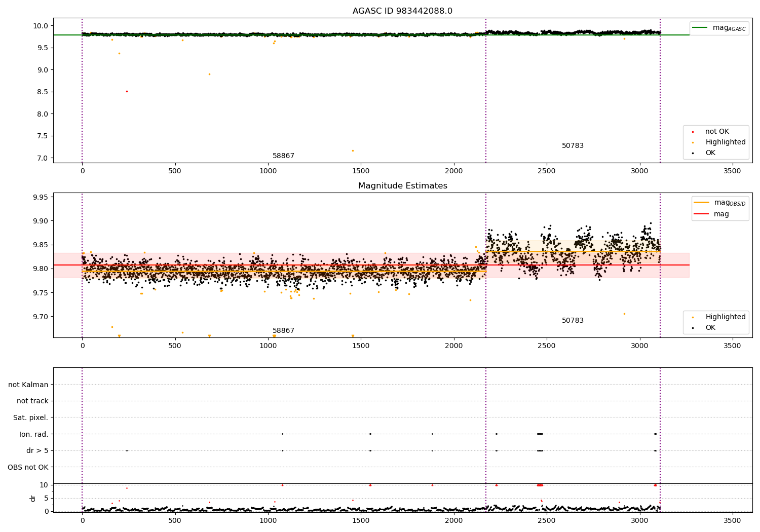Click the 'Sat. pixel.' axis label
The image size is (760, 532).
pyautogui.click(x=31, y=418)
